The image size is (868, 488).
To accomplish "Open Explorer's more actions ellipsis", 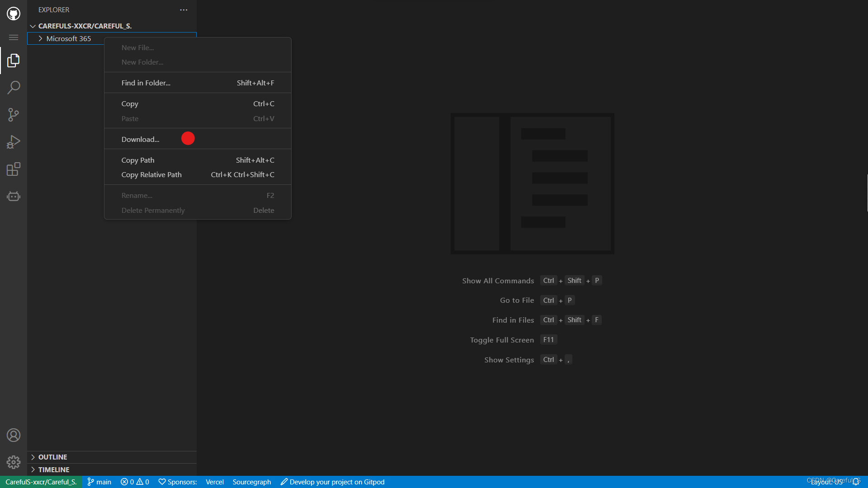I will point(184,10).
